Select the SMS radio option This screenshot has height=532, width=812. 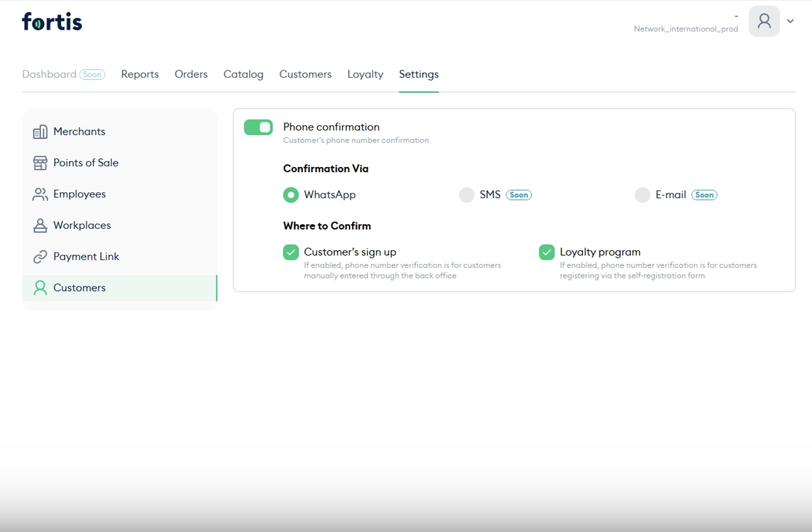pyautogui.click(x=467, y=195)
